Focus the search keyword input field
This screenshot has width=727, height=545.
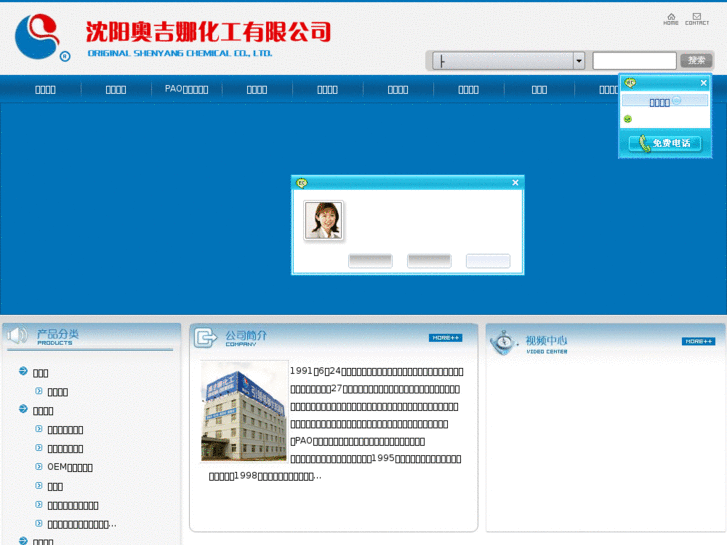[x=634, y=61]
